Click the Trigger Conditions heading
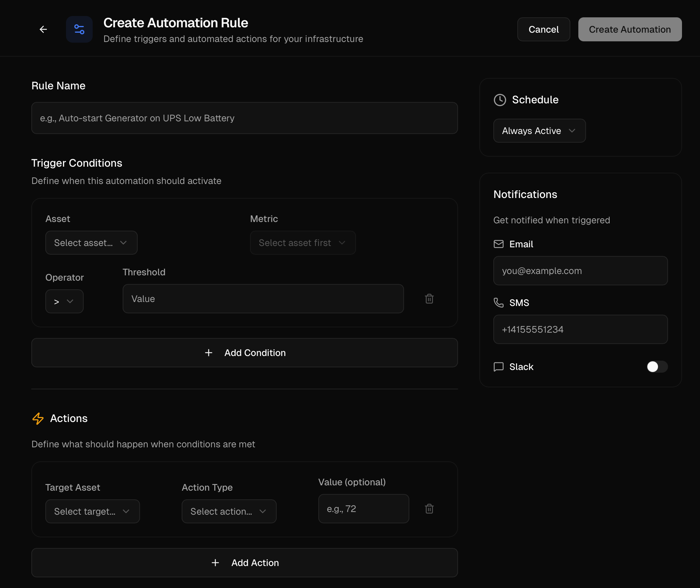 point(77,163)
